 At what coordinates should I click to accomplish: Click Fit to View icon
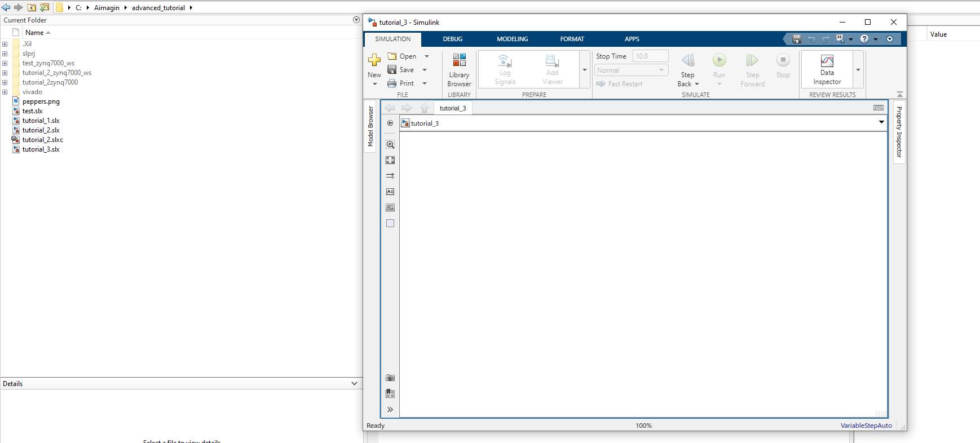(x=390, y=161)
